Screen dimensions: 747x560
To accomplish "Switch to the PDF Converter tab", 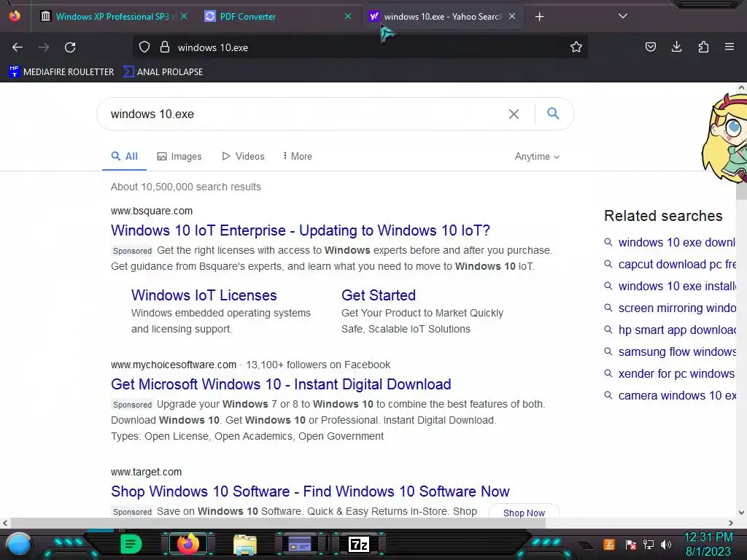I will pyautogui.click(x=278, y=16).
